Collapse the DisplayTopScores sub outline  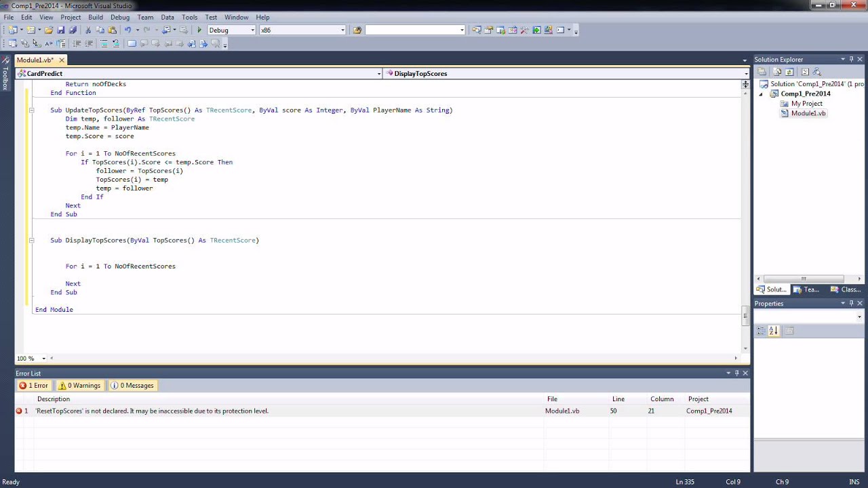point(31,240)
